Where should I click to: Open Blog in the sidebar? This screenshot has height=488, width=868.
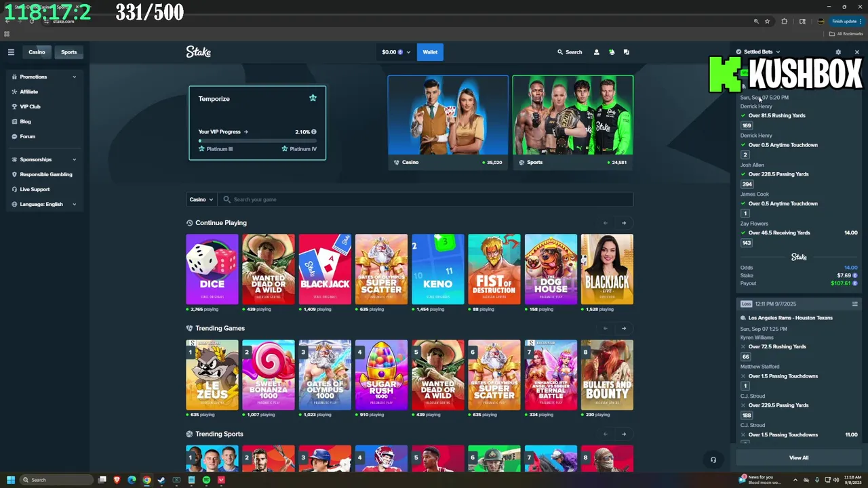tap(25, 121)
